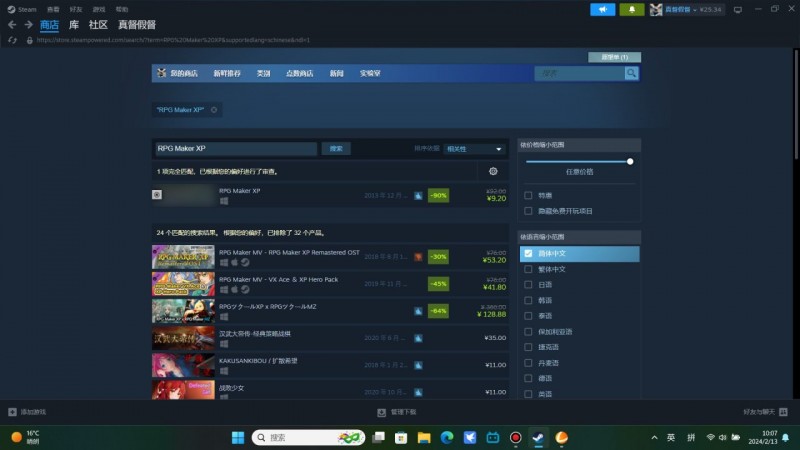
Task: Switch to 社区 community tab
Action: [98, 24]
